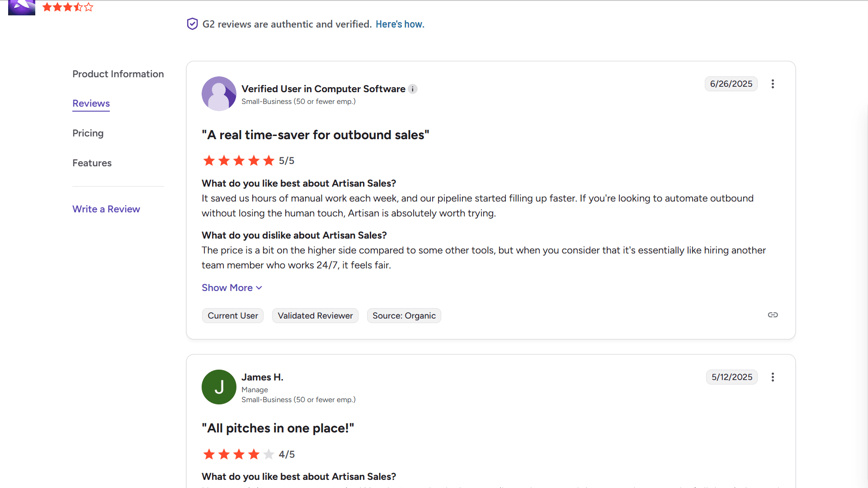The height and width of the screenshot is (488, 868).
Task: Click the Source: Organic tag
Action: pos(404,315)
